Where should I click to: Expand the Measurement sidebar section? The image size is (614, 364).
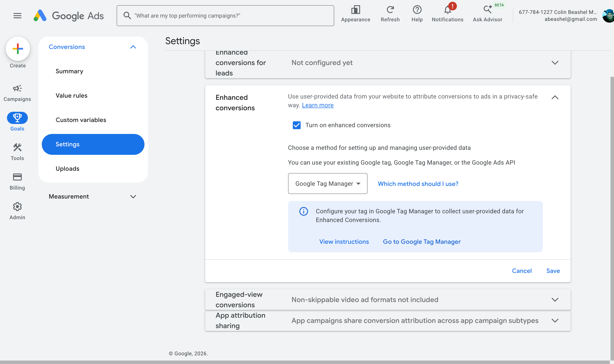tap(133, 197)
